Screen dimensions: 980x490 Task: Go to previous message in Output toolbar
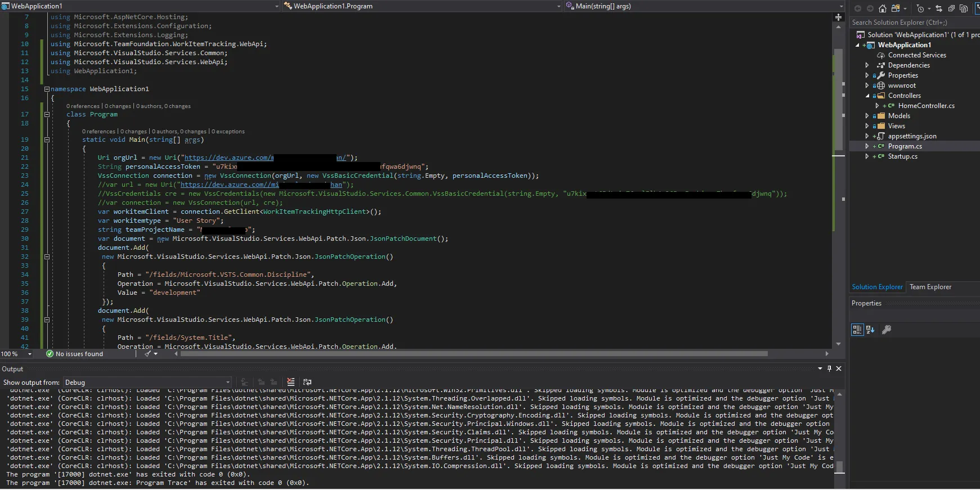click(261, 382)
